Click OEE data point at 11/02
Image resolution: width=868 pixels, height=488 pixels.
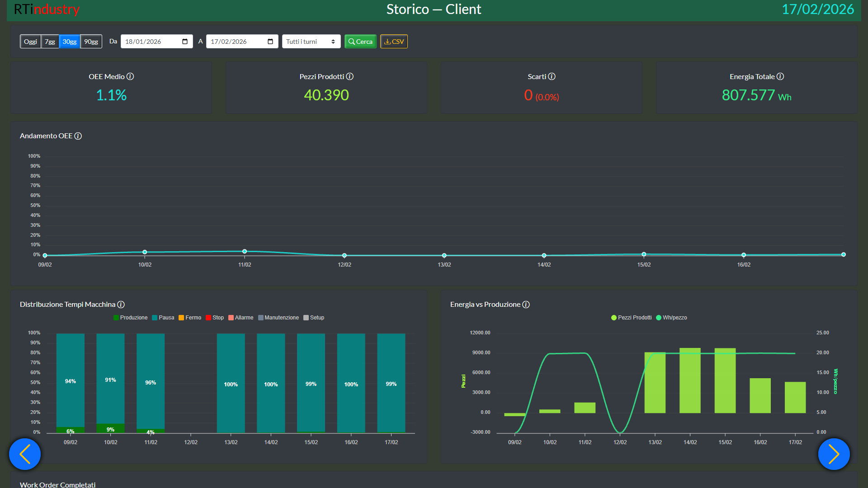[245, 251]
